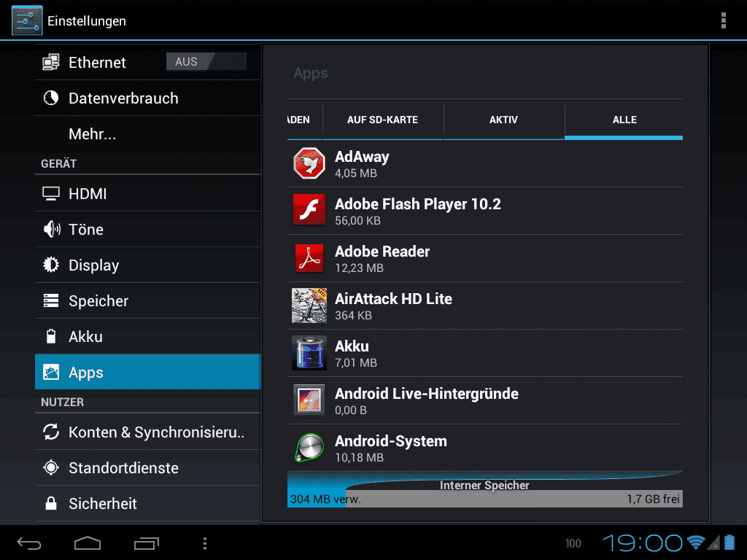Click the Töne speaker icon
The height and width of the screenshot is (560, 747).
click(52, 229)
